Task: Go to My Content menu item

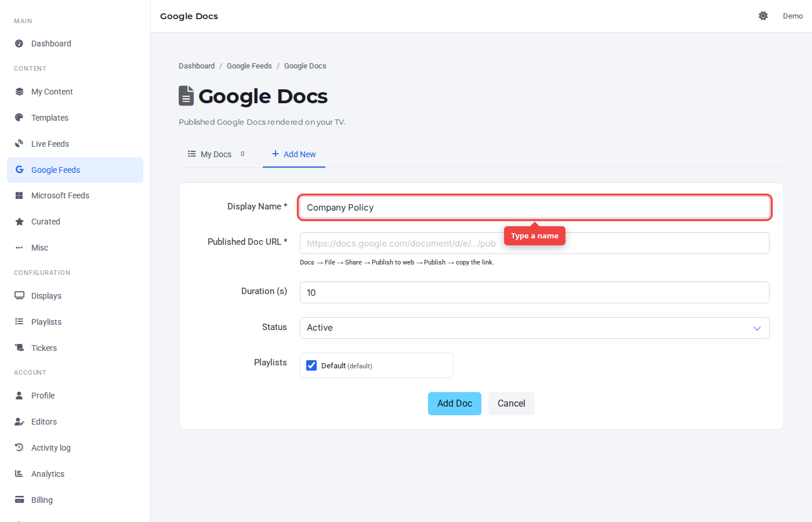Action: 75,92
